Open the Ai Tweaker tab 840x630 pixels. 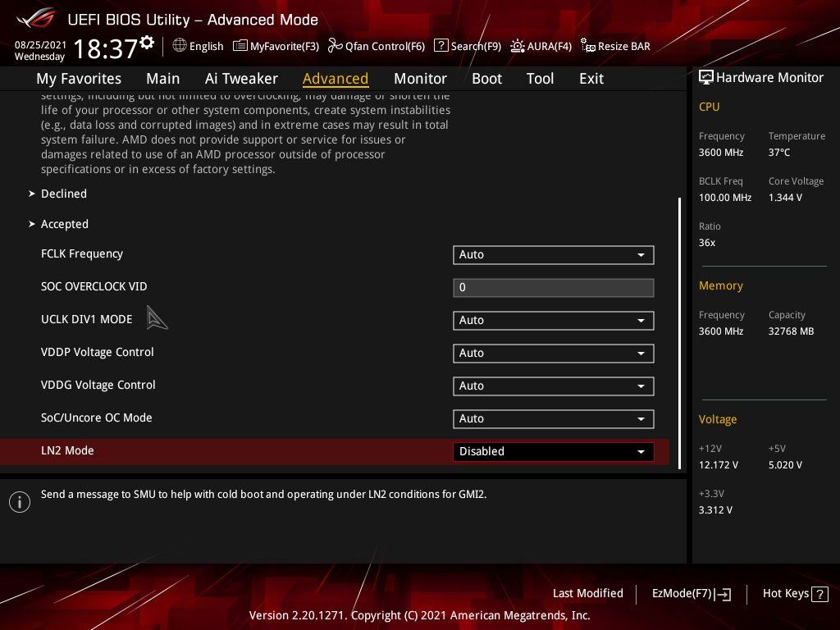[x=241, y=78]
